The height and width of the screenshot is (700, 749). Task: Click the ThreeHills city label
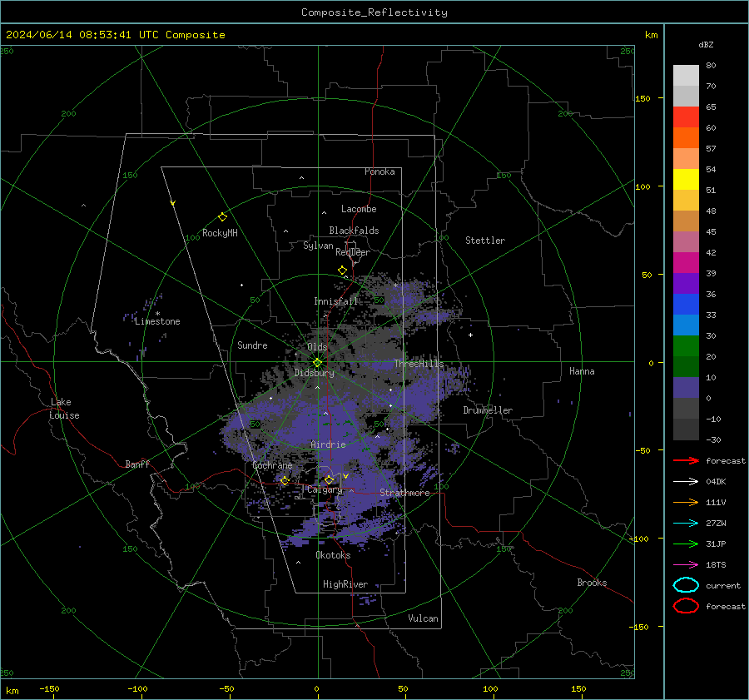(x=419, y=364)
